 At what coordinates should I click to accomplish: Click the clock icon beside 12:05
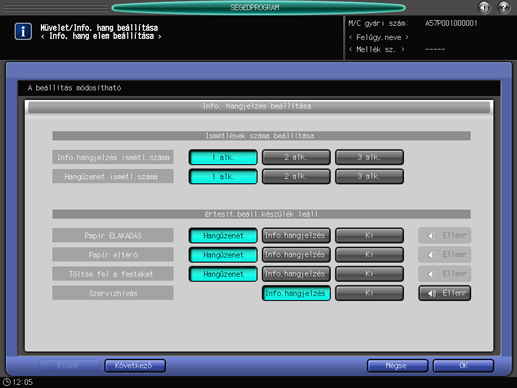pos(6,382)
